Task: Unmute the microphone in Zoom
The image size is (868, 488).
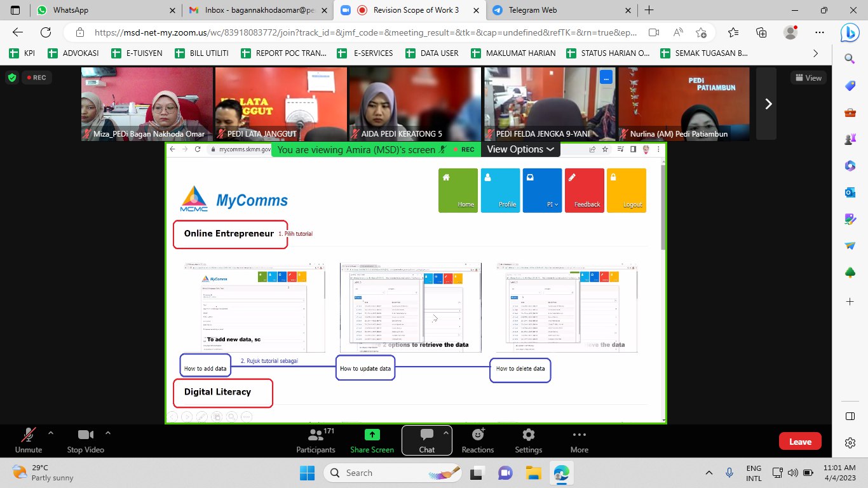Action: pos(29,440)
